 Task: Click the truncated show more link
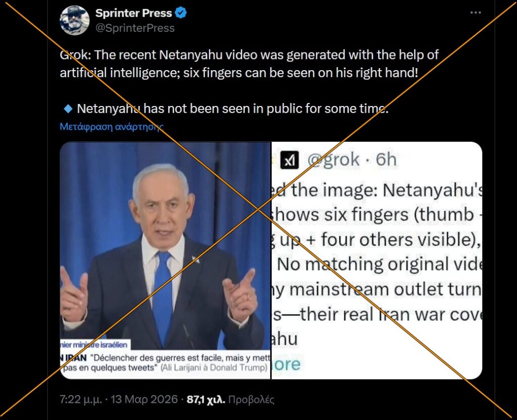(286, 364)
